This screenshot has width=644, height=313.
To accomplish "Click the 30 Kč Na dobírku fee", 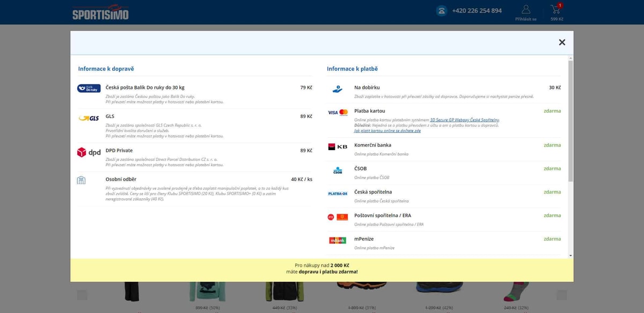I will click(x=555, y=87).
